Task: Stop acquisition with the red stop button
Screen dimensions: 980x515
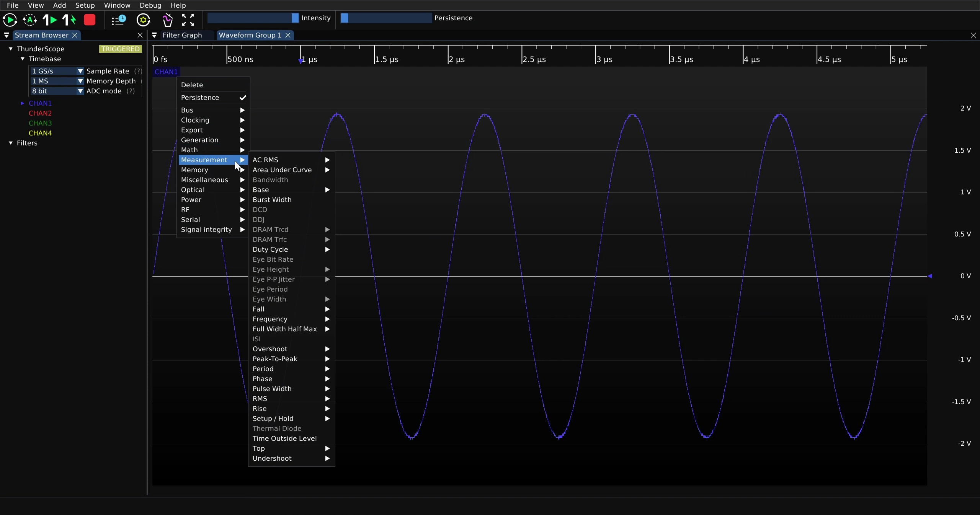Action: (90, 20)
